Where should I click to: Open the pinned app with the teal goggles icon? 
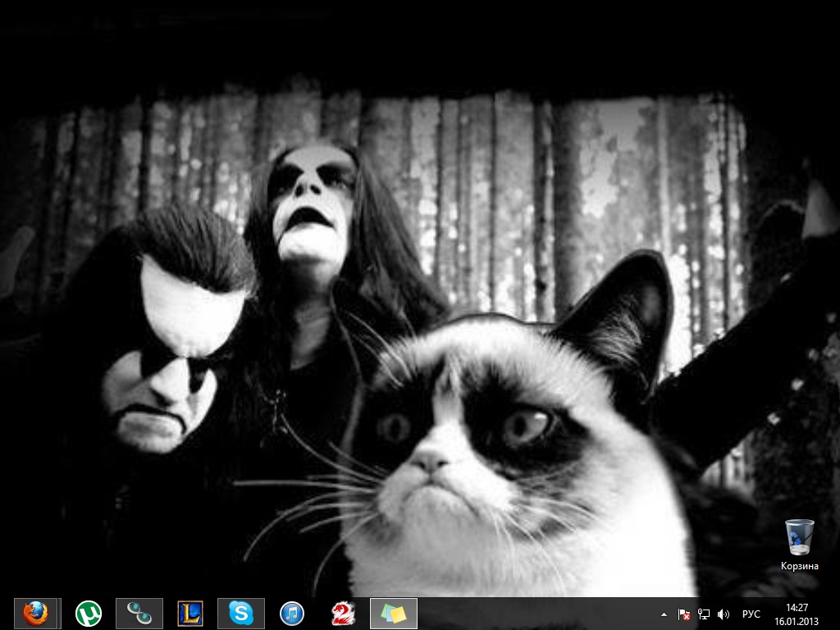pyautogui.click(x=139, y=614)
